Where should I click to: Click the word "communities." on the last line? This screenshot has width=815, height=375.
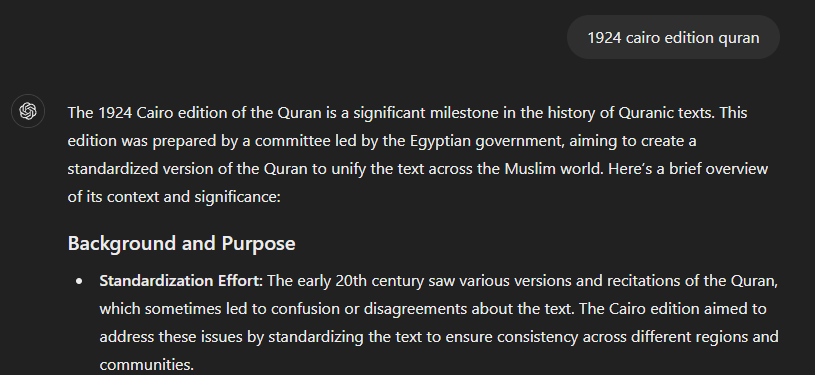click(x=147, y=365)
